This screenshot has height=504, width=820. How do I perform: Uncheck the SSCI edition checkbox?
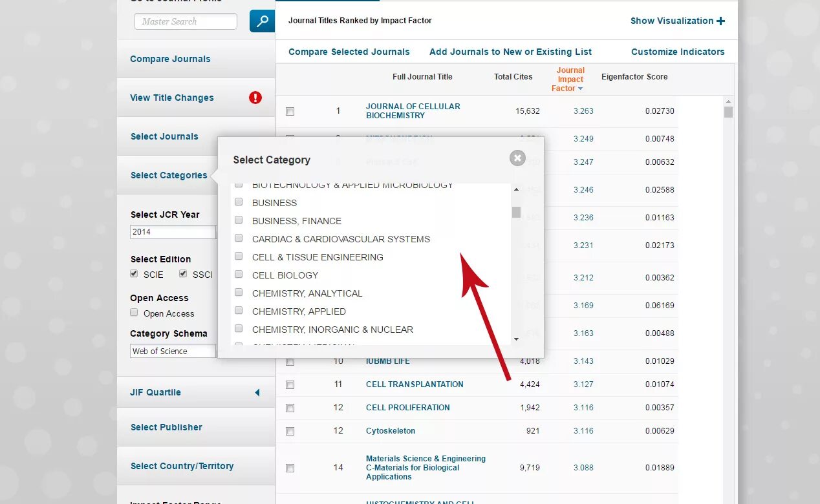tap(184, 274)
